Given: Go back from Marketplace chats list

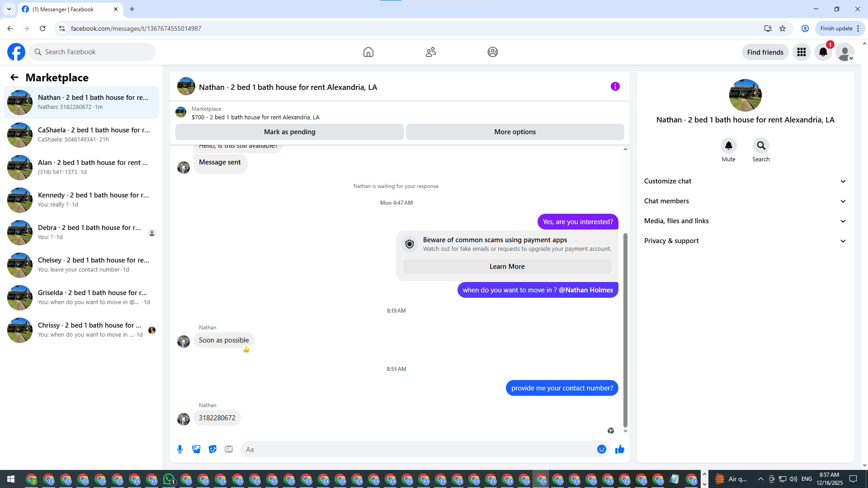Looking at the screenshot, I should [14, 78].
